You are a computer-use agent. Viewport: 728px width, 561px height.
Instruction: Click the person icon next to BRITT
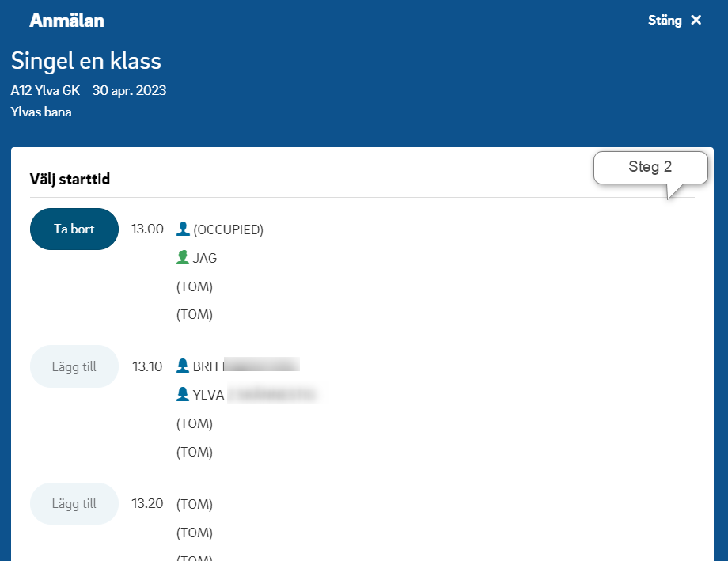tap(183, 366)
